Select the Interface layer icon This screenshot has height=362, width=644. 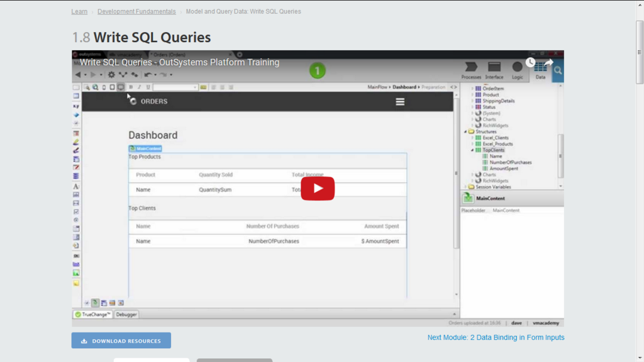coord(494,70)
